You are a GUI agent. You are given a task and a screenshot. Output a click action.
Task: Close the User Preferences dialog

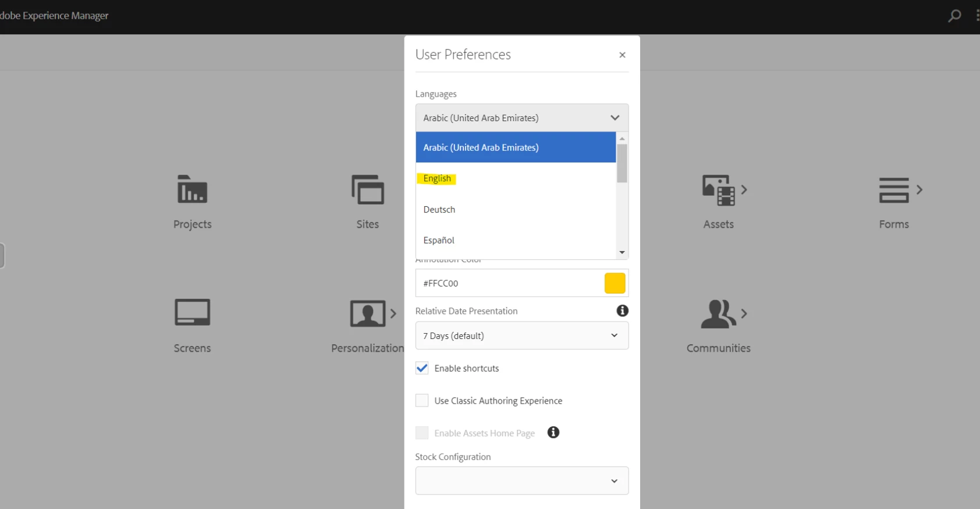pyautogui.click(x=622, y=55)
